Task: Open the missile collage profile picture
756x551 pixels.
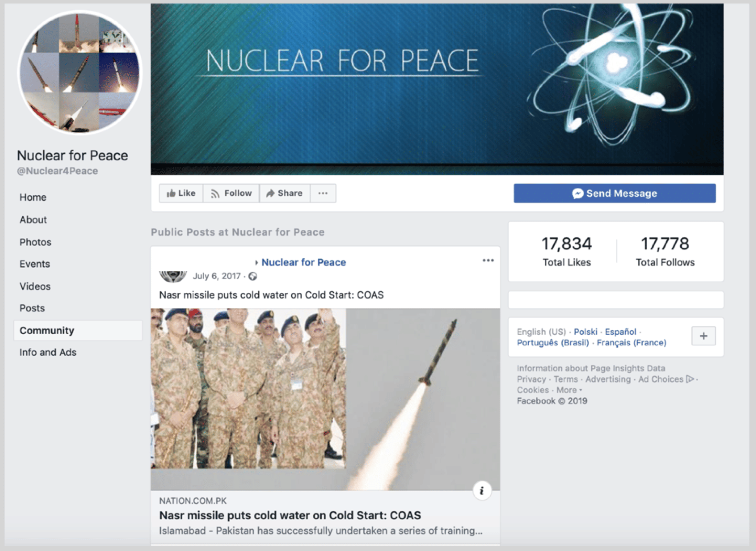Action: pyautogui.click(x=79, y=73)
